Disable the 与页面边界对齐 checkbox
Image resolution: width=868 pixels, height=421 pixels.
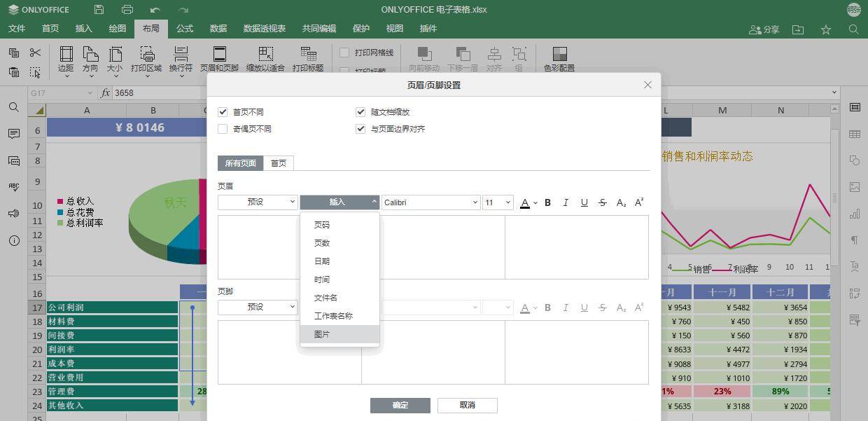coord(360,128)
